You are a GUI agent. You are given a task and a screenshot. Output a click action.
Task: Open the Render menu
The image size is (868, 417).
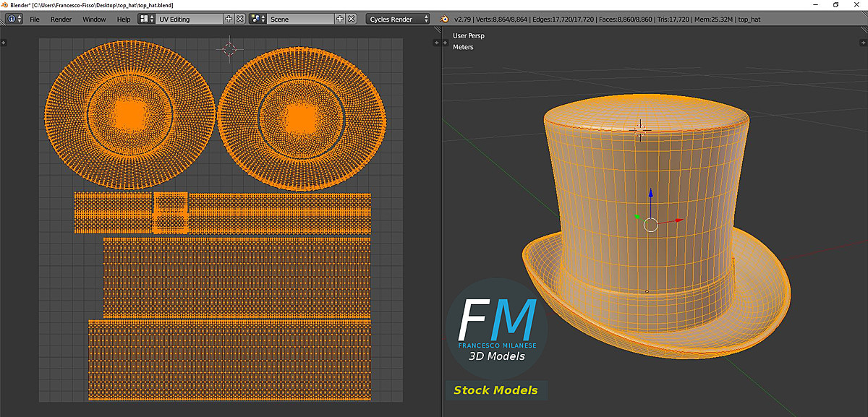(61, 20)
